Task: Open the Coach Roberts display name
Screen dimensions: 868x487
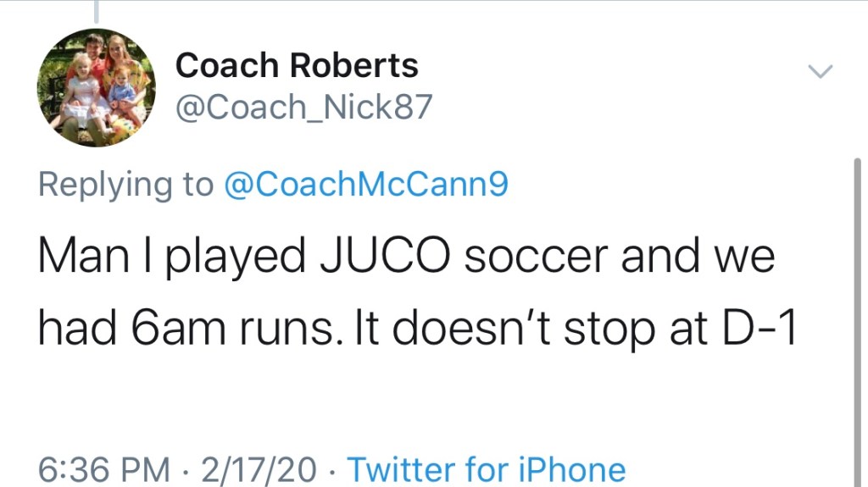Action: (x=297, y=65)
